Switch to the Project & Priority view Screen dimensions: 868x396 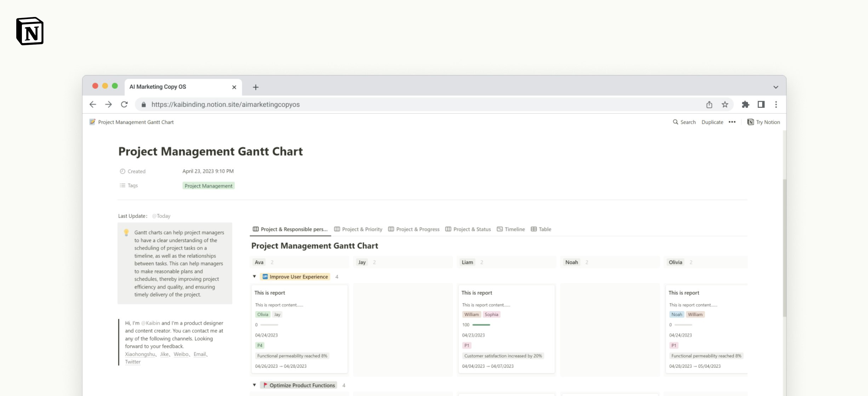click(x=358, y=229)
